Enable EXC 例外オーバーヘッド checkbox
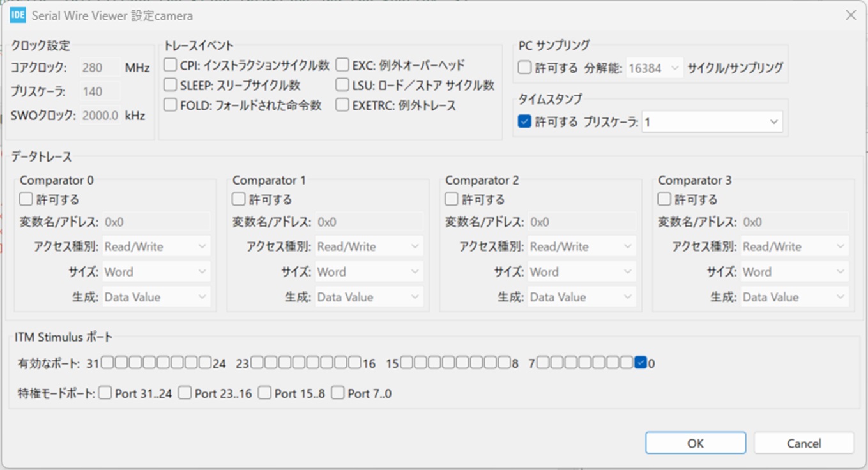The image size is (868, 470). click(x=342, y=65)
